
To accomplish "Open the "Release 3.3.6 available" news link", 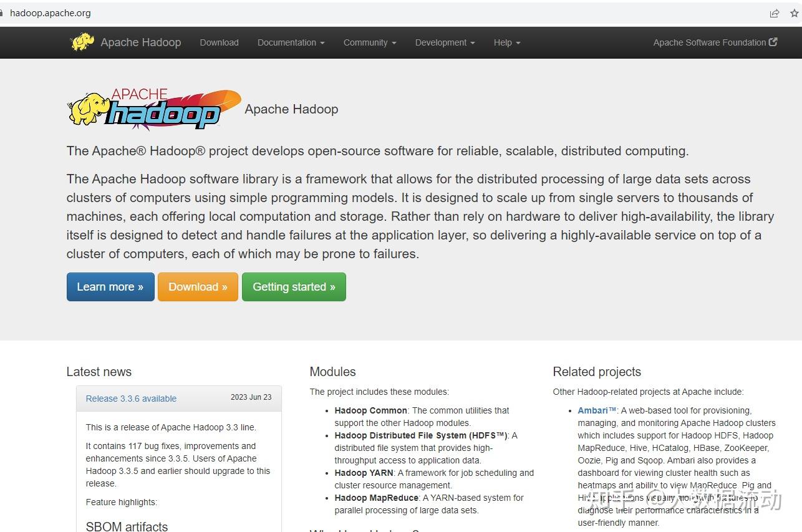I will point(130,398).
